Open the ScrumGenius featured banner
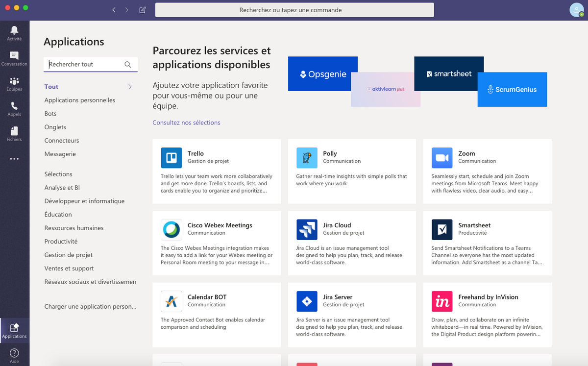The width and height of the screenshot is (588, 366). pyautogui.click(x=512, y=89)
